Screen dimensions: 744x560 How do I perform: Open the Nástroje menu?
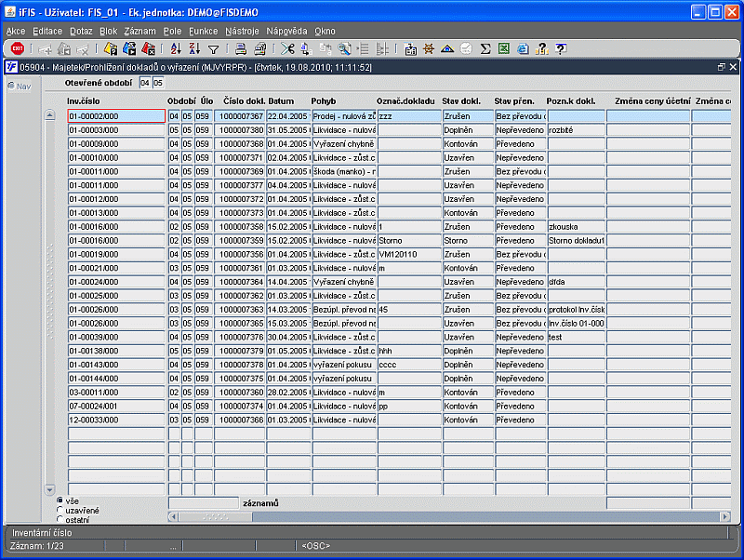tap(242, 31)
